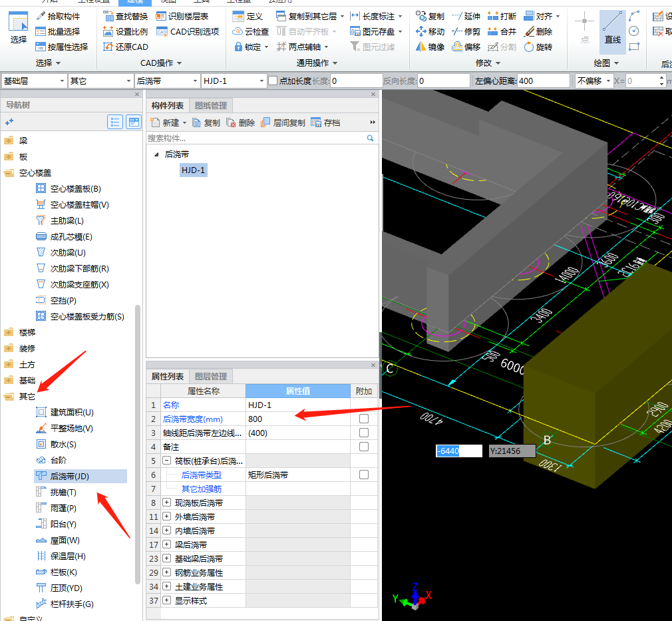Viewport: 672px width, 621px height.
Task: Expand the 现浇板后浇带 property group
Action: coord(167,503)
